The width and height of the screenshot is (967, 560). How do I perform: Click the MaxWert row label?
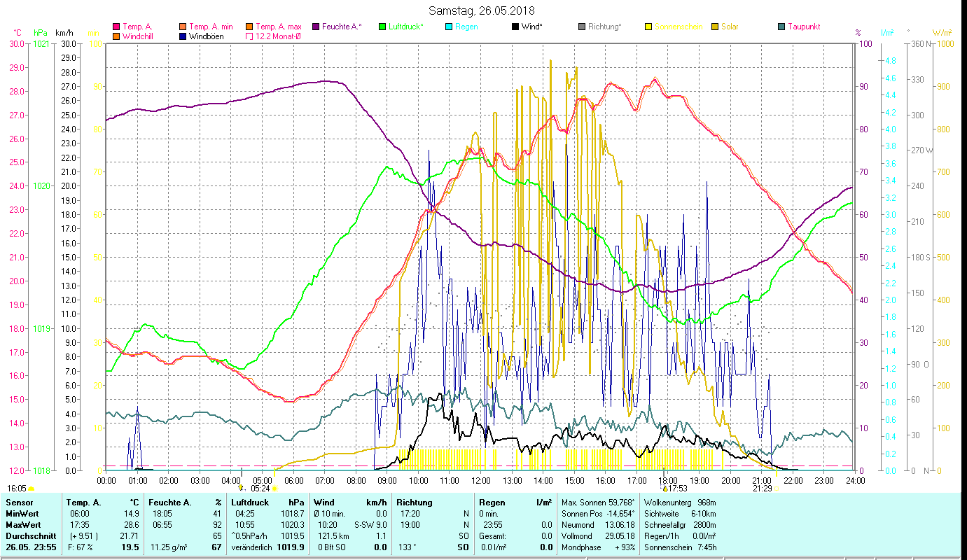tap(23, 525)
